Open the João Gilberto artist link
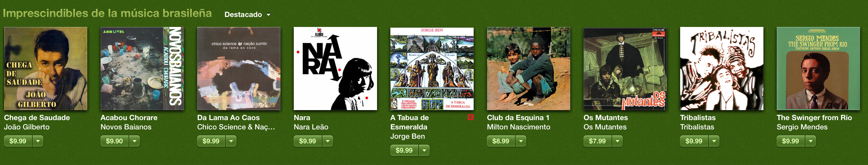 click(x=27, y=127)
